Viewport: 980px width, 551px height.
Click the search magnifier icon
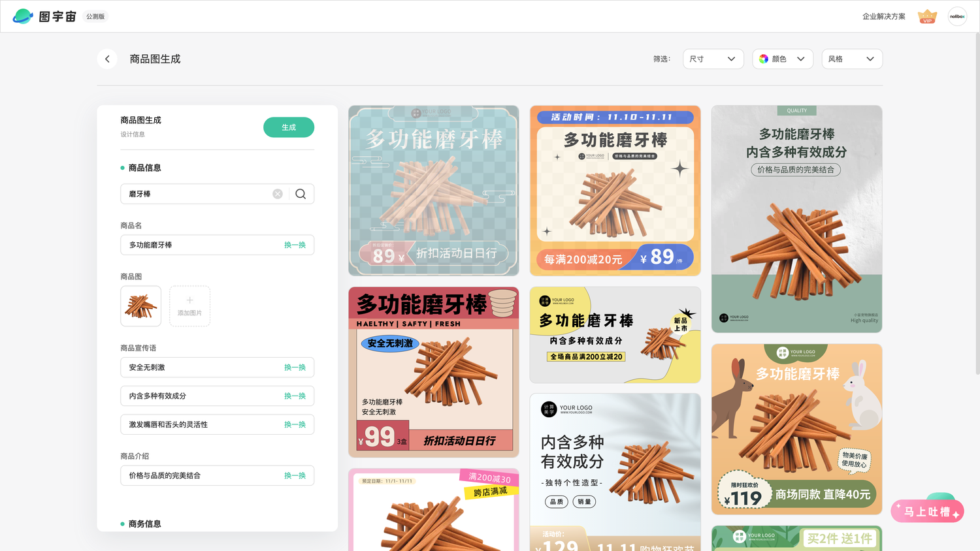(x=301, y=194)
